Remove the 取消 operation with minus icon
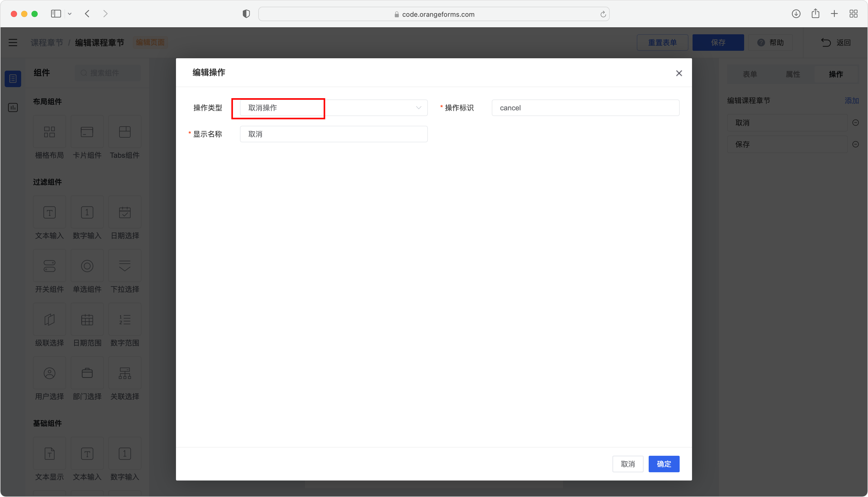 click(x=855, y=122)
